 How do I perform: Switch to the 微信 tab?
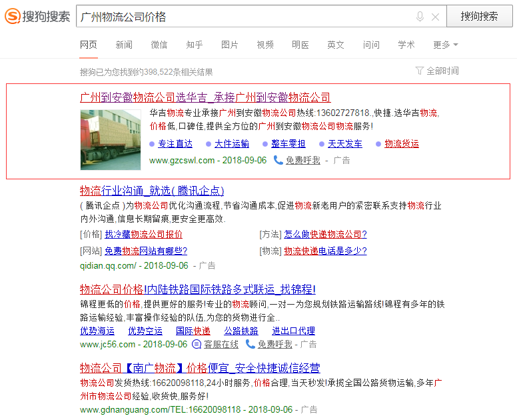tap(159, 45)
